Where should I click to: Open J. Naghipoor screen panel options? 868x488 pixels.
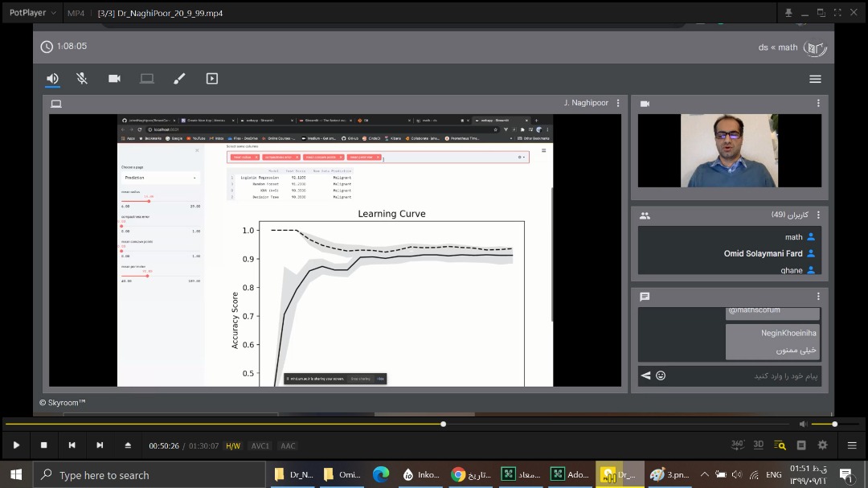point(618,104)
